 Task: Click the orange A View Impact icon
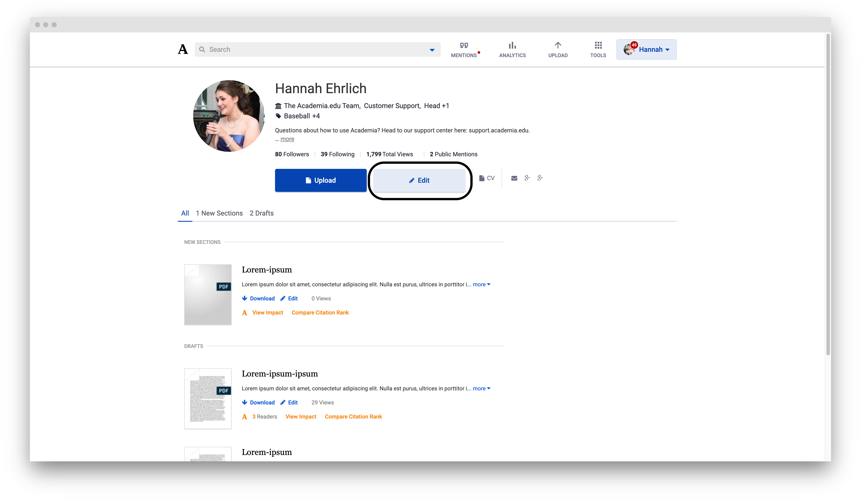(245, 313)
